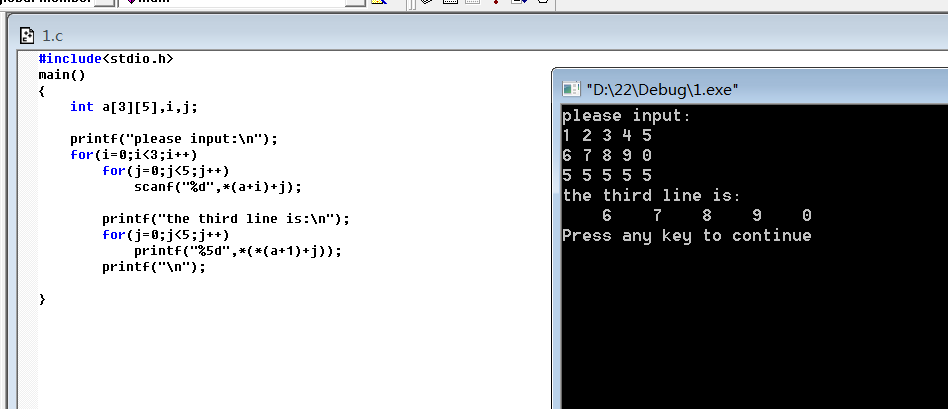
Task: Click the Compile icon in build toolbar
Action: click(x=426, y=2)
